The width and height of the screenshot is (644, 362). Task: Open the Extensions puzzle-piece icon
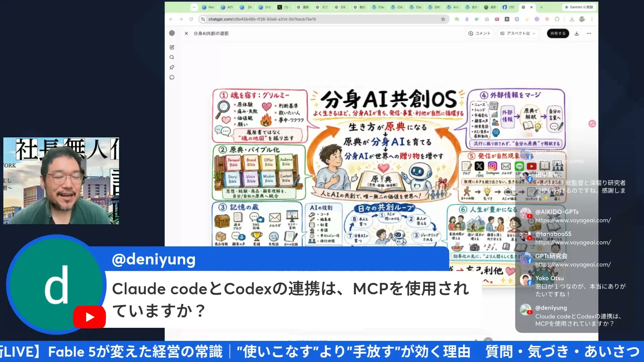(x=557, y=19)
